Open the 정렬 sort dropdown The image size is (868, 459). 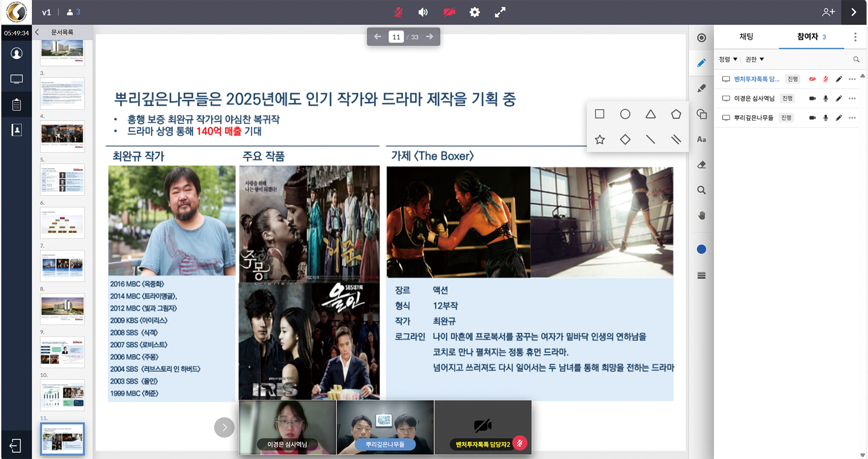[728, 59]
